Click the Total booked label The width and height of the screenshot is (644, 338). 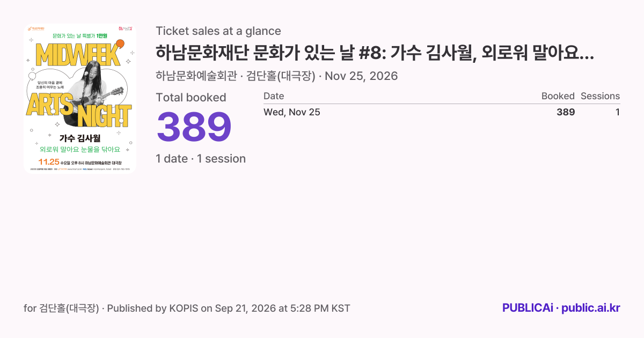pos(191,97)
